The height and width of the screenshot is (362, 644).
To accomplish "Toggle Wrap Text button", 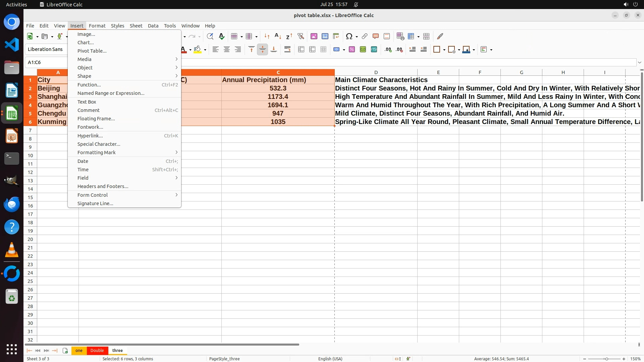I will pos(287,50).
